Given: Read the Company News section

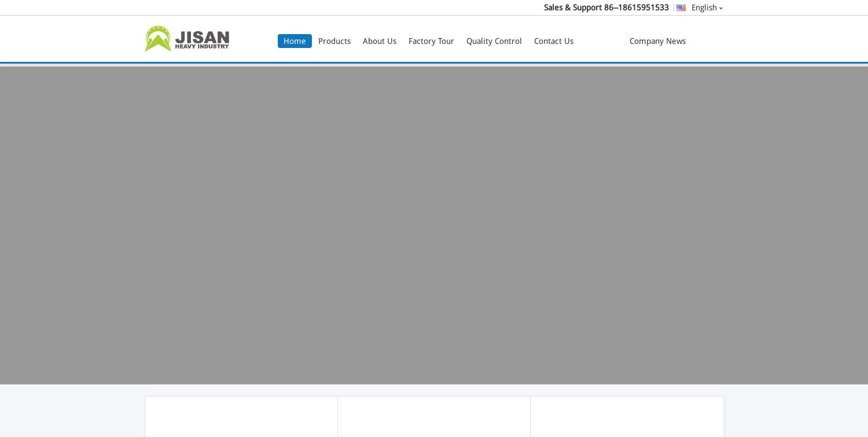Looking at the screenshot, I should click(x=657, y=41).
